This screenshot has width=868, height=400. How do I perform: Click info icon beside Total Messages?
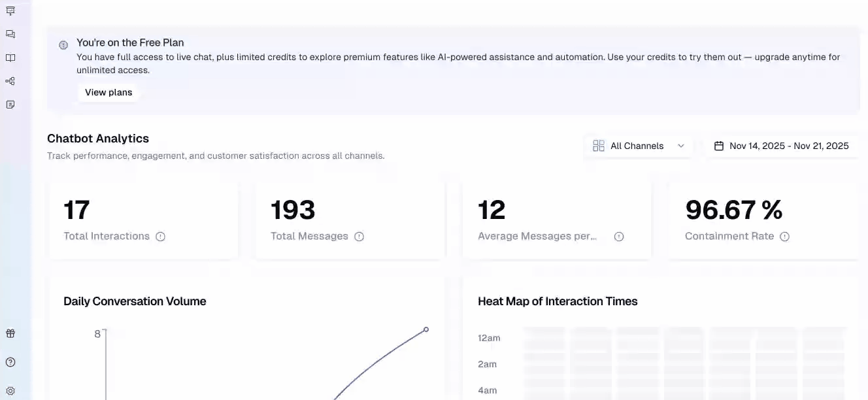click(359, 237)
